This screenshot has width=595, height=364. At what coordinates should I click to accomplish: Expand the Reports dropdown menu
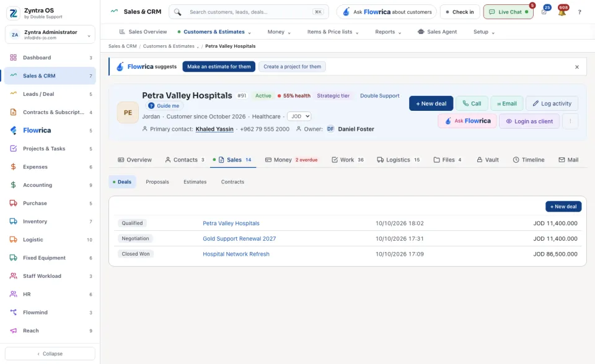tap(388, 32)
